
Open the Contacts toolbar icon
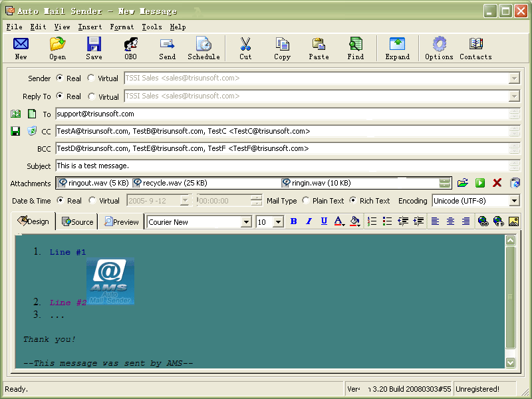point(475,48)
